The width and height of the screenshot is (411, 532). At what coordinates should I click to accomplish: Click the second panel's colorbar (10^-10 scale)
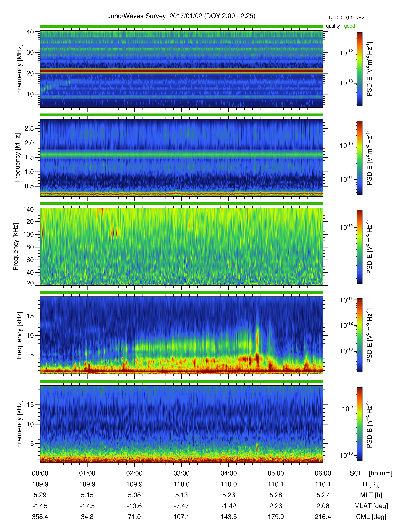(x=359, y=158)
